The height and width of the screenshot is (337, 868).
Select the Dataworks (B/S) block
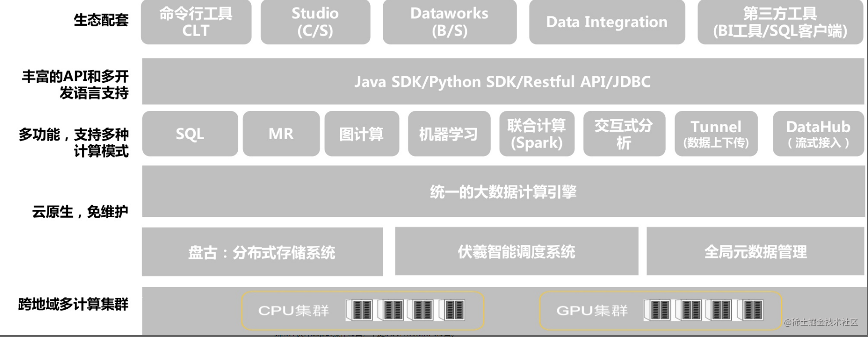[450, 22]
